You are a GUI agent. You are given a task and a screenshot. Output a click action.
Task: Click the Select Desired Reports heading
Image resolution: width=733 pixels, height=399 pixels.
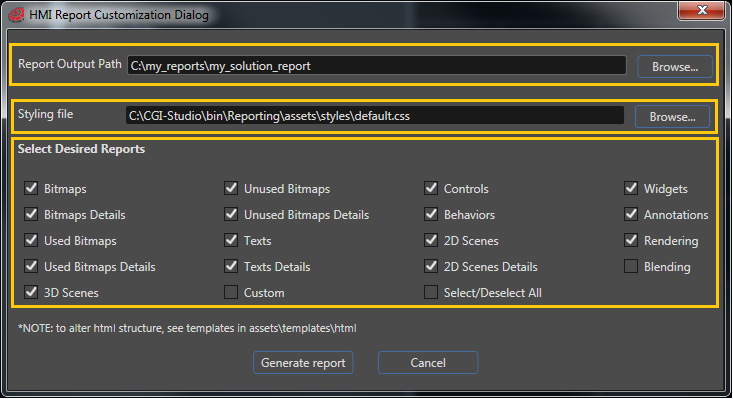click(81, 149)
